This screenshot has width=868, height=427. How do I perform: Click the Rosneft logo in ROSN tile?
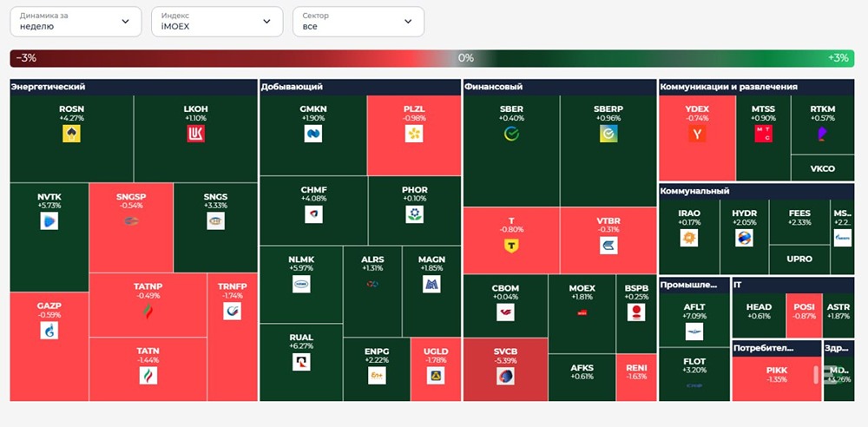coord(71,134)
